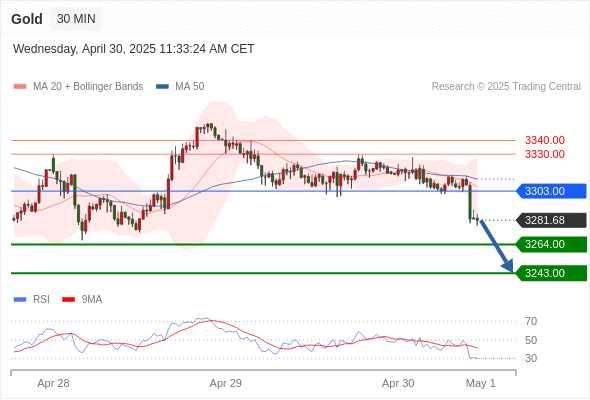Click the blue downward forecast arrow head
Screen dimensions: 590x400
coord(508,265)
